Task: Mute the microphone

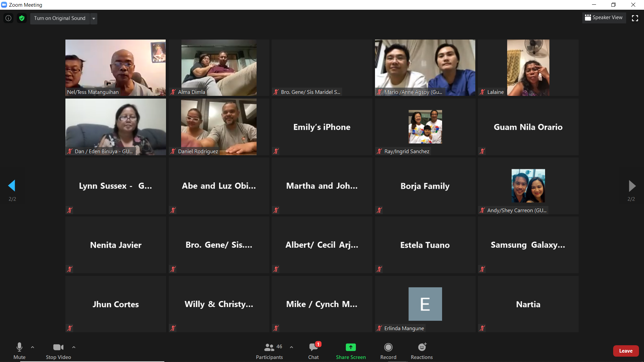Action: (19, 351)
